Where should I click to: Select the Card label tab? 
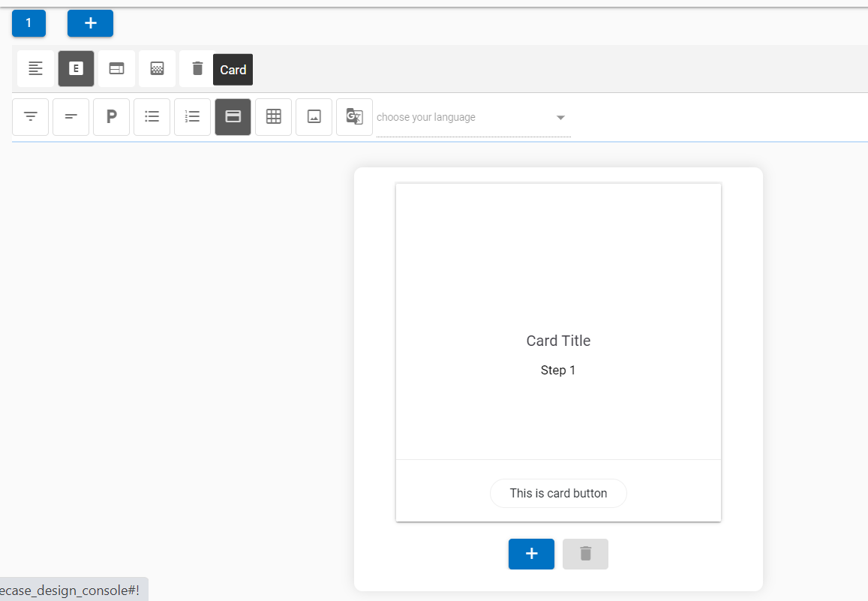[233, 69]
